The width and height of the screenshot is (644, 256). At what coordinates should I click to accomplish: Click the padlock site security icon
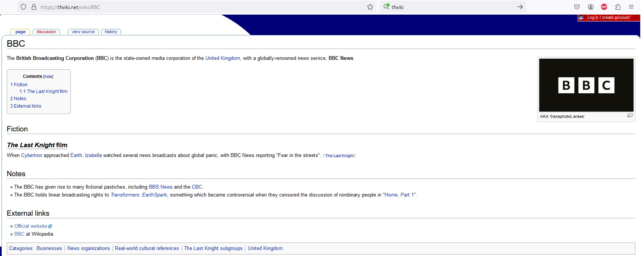[34, 7]
